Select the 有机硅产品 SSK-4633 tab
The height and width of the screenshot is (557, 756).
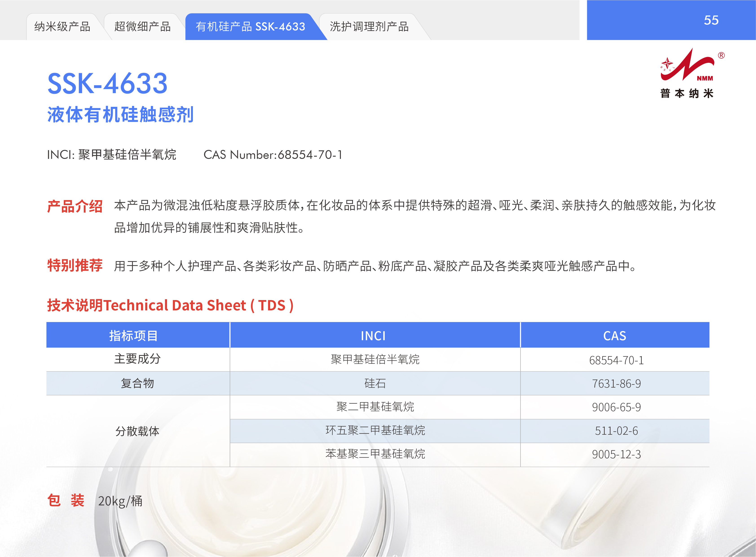pyautogui.click(x=250, y=27)
